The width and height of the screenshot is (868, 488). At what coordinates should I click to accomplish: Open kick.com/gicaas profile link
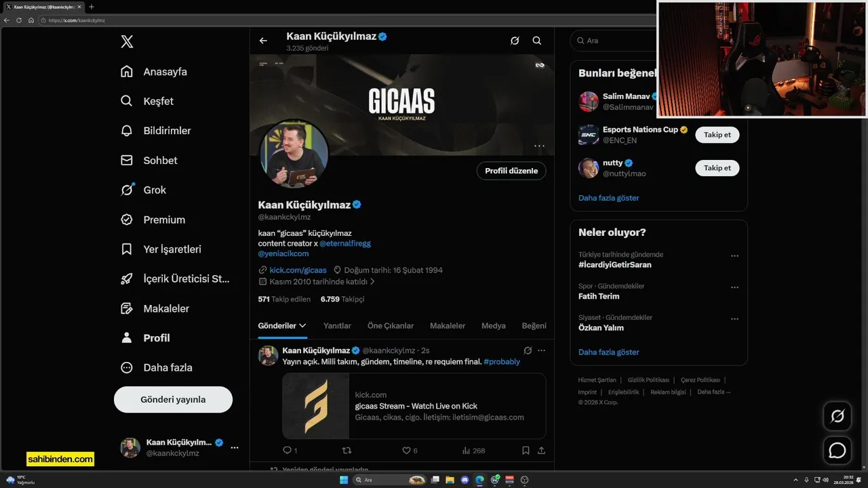click(x=298, y=270)
